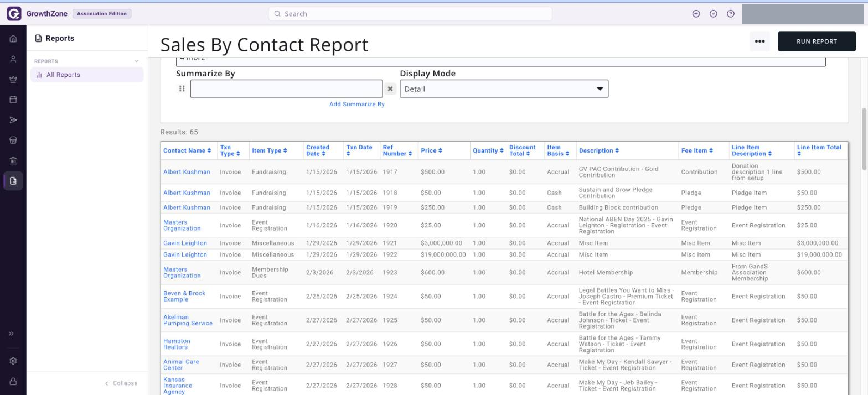Open Akelman Pumping Service contact link
This screenshot has height=395, width=868.
tap(188, 320)
